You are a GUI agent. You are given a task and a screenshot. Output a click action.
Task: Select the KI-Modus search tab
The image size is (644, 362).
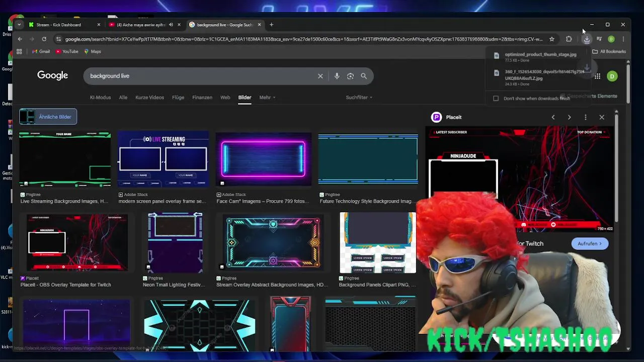(100, 98)
